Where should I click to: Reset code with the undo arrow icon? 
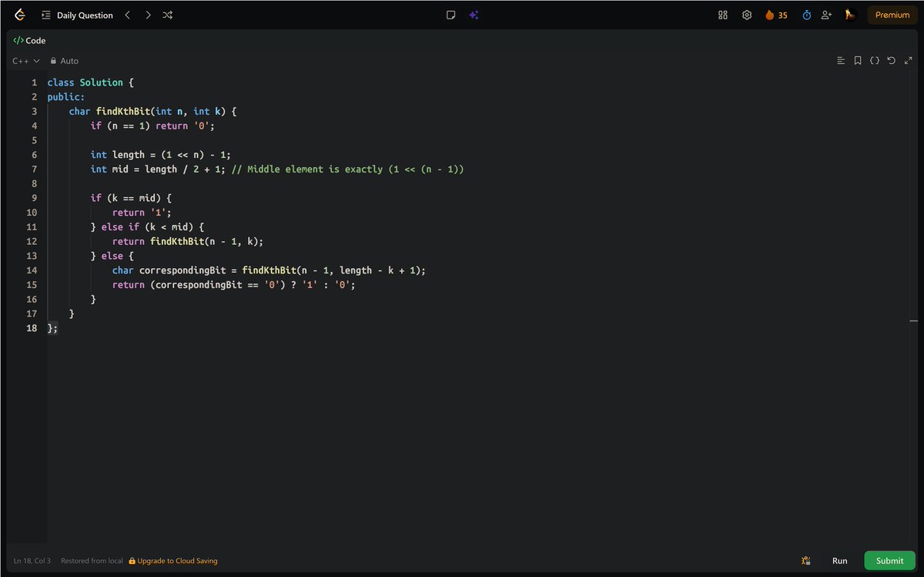(x=892, y=61)
